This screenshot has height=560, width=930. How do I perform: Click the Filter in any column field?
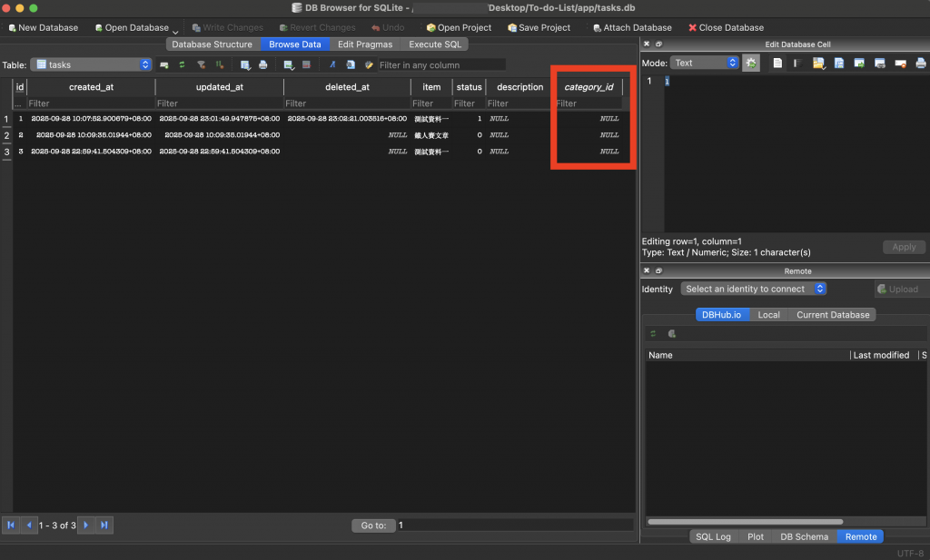point(442,65)
